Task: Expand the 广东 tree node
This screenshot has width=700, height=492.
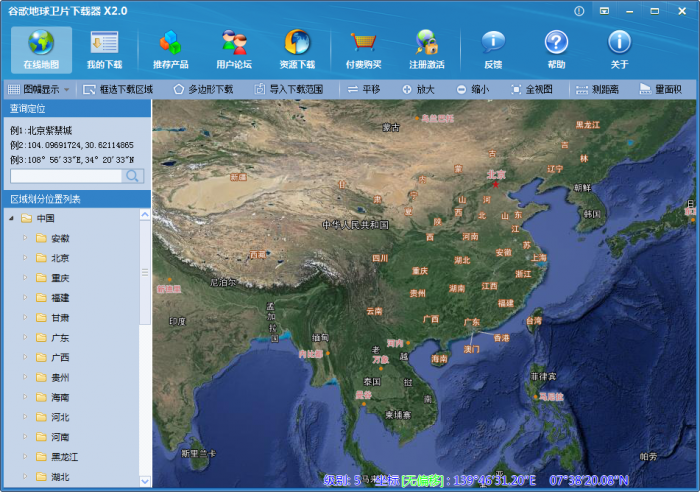Action: pyautogui.click(x=25, y=338)
